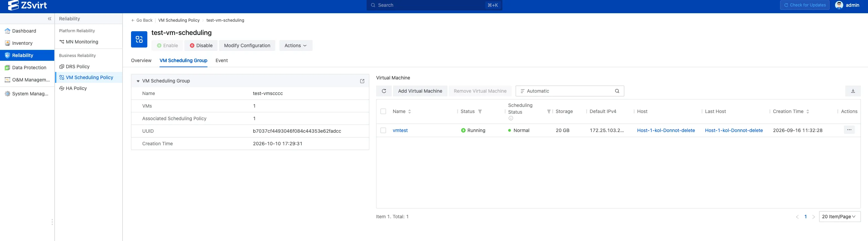The width and height of the screenshot is (868, 241).
Task: Go Back to previous page
Action: [142, 20]
